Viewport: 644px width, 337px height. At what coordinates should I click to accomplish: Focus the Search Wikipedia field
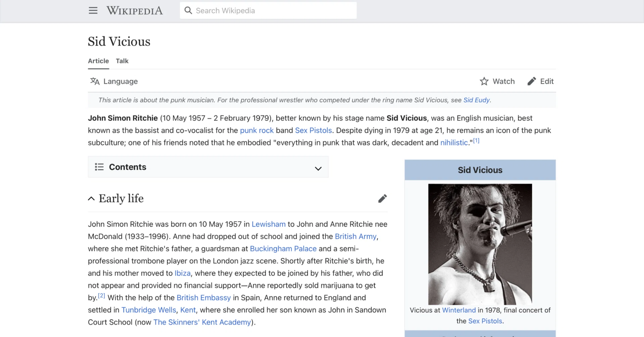pos(268,11)
